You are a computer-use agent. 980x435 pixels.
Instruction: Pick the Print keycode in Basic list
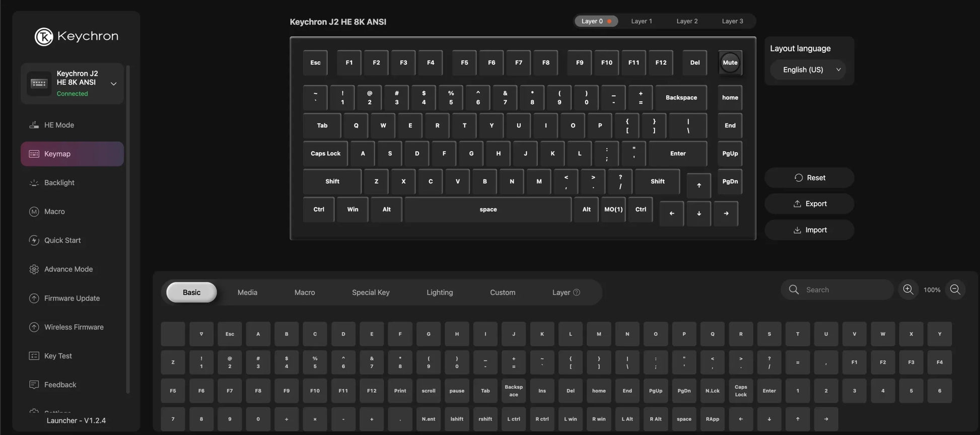[x=400, y=391]
